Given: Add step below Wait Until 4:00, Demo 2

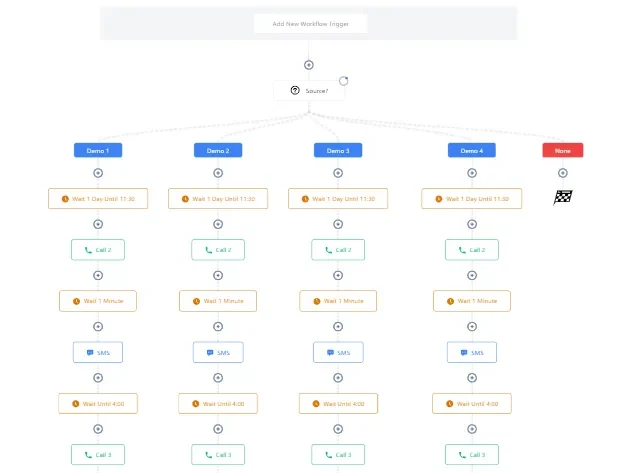Looking at the screenshot, I should coord(218,429).
